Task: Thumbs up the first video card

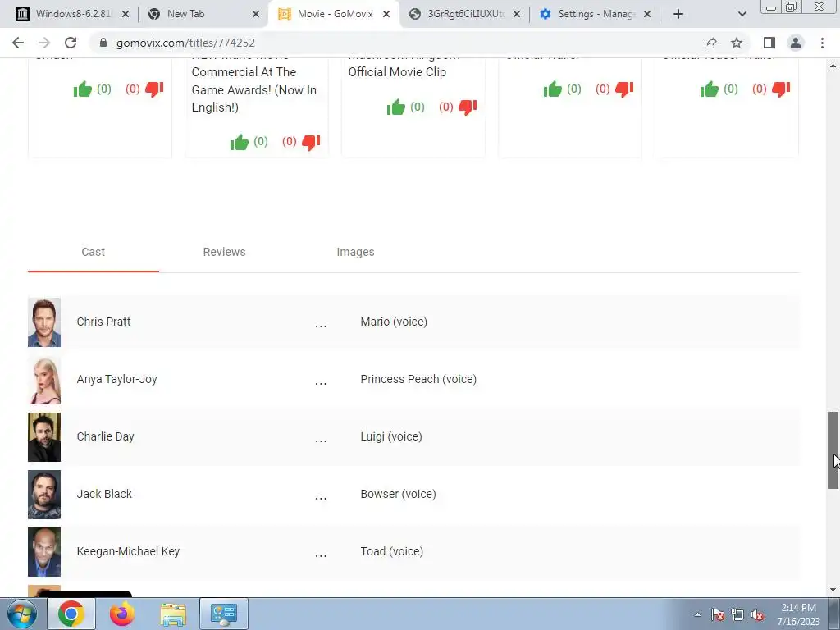Action: (x=83, y=89)
